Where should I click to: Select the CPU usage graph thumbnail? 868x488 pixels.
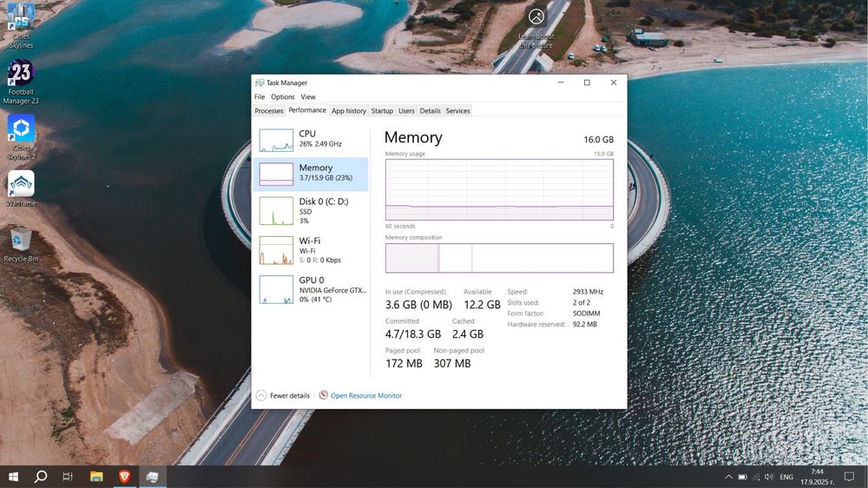click(x=276, y=140)
